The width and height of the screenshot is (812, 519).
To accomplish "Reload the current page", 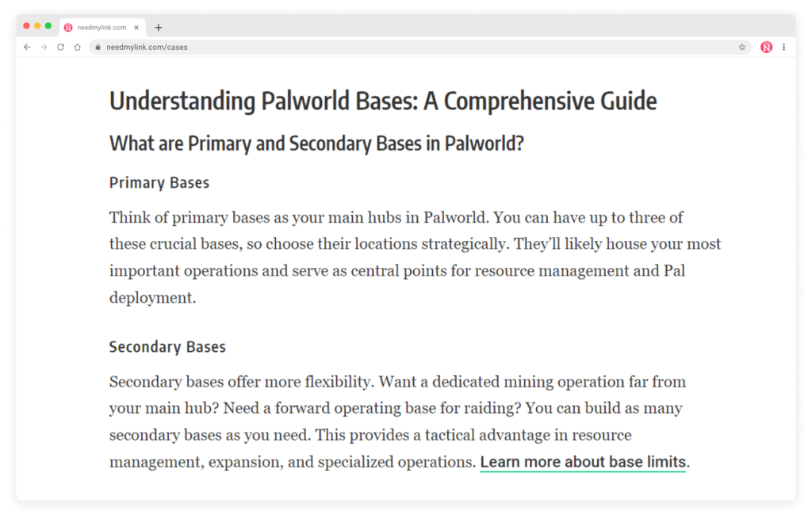I will click(x=60, y=47).
